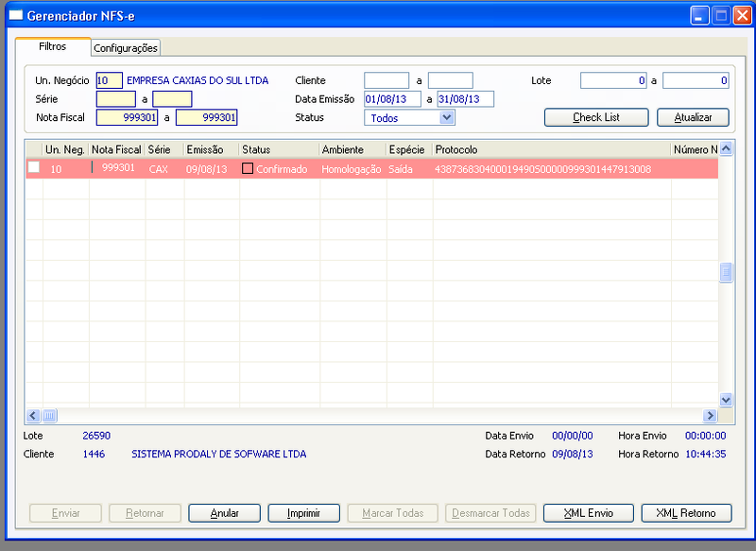
Task: Click the second Lote filter field
Action: (x=696, y=80)
